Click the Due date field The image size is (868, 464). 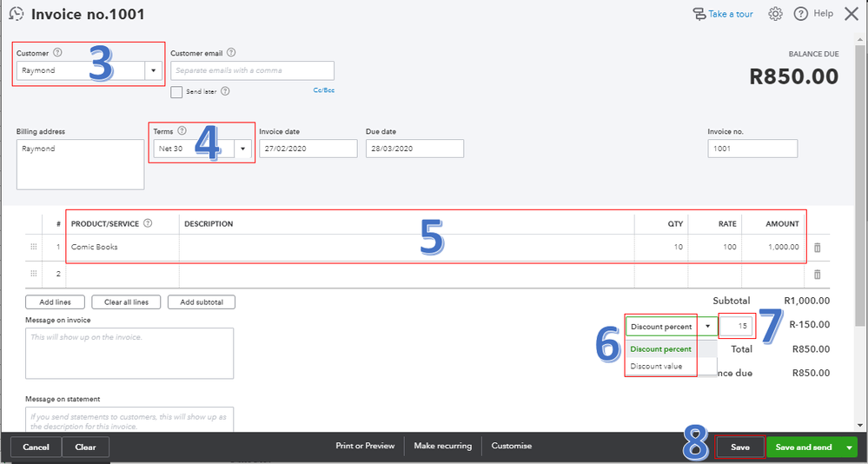pyautogui.click(x=414, y=149)
